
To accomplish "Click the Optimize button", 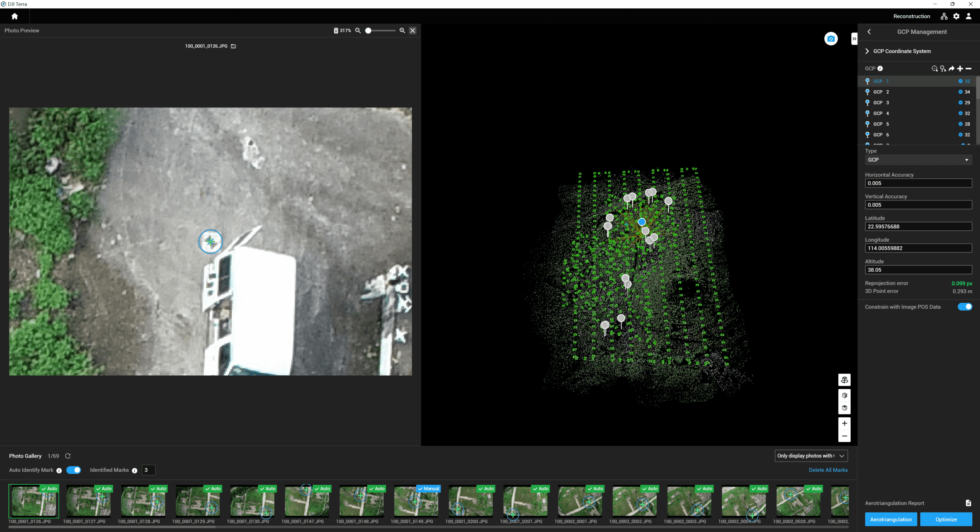I will coord(946,519).
